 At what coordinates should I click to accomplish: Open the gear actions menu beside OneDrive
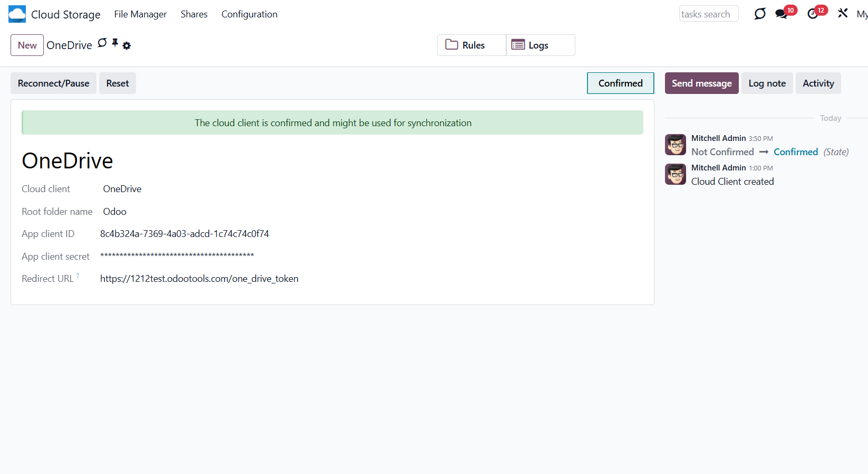pos(127,46)
